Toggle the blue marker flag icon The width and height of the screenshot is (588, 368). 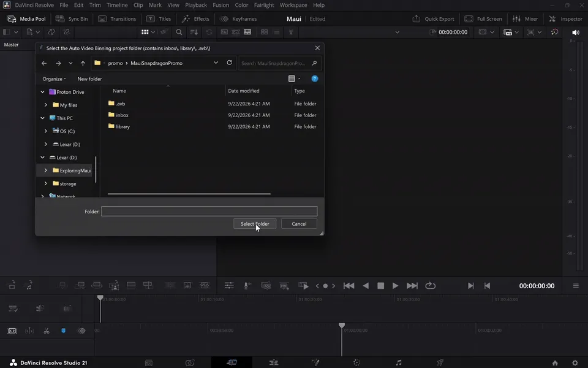point(63,331)
